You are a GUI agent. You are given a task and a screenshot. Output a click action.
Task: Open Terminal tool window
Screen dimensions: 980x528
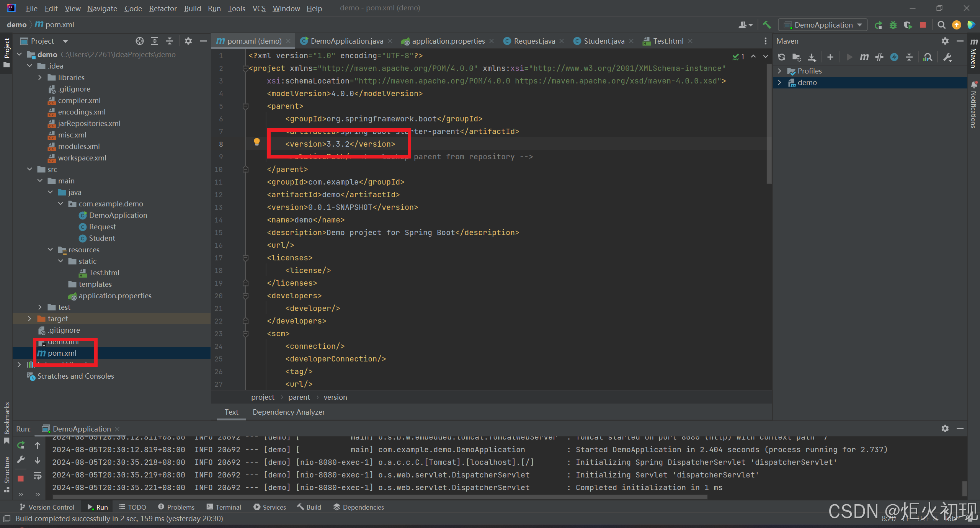[224, 507]
